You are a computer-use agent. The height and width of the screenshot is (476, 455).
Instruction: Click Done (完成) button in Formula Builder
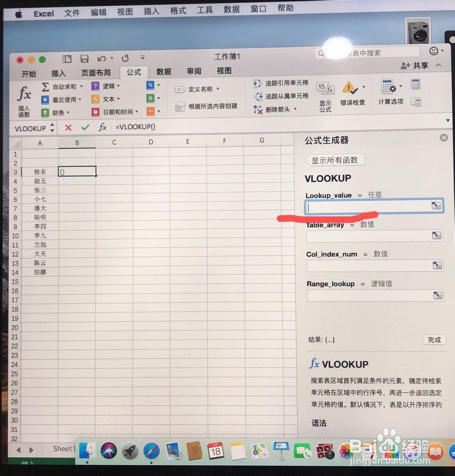[x=434, y=340]
